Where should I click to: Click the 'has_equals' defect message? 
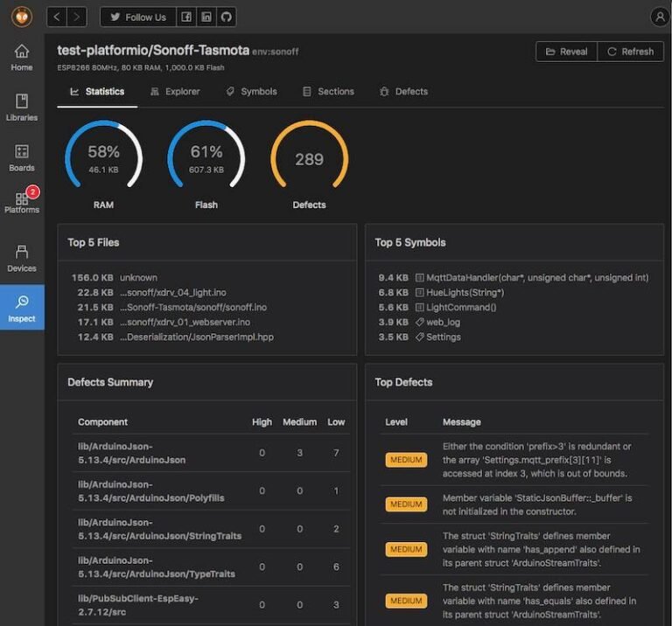[x=539, y=601]
